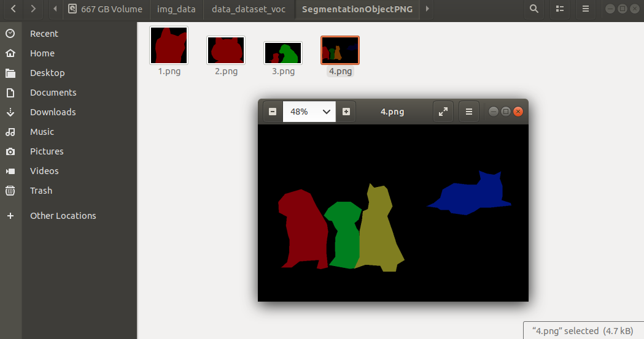
Task: Minimize the 4.png viewer window
Action: coord(494,112)
